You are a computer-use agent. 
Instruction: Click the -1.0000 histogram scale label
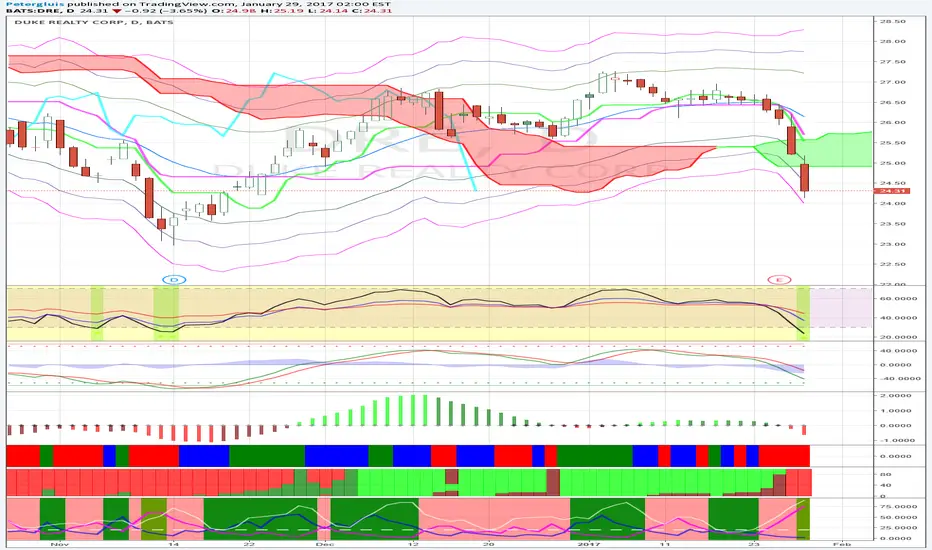pyautogui.click(x=899, y=441)
